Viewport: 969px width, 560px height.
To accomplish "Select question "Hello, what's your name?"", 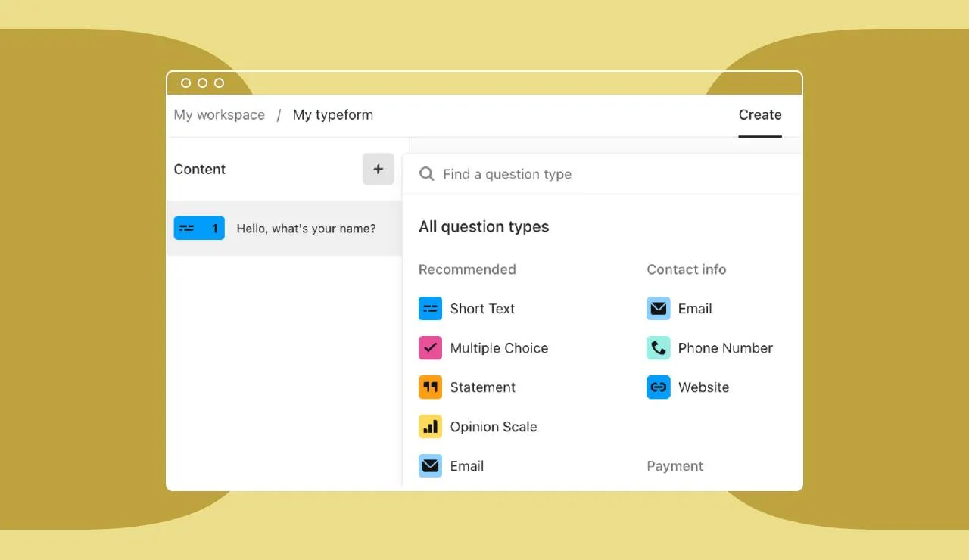I will [306, 229].
